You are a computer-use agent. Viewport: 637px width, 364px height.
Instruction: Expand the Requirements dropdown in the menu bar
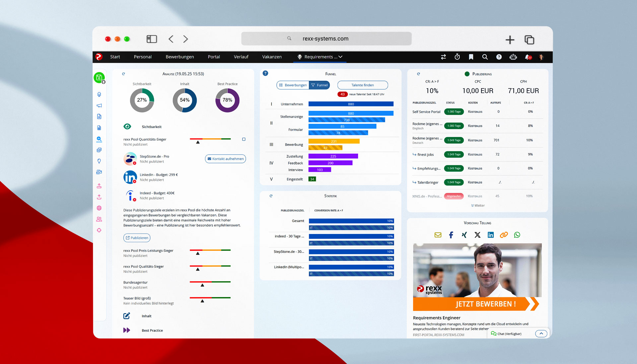click(x=341, y=57)
